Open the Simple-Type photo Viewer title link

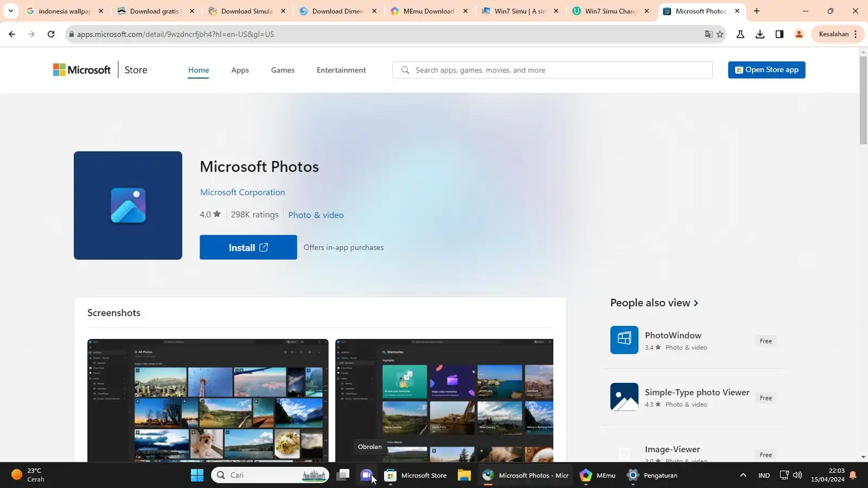click(697, 392)
